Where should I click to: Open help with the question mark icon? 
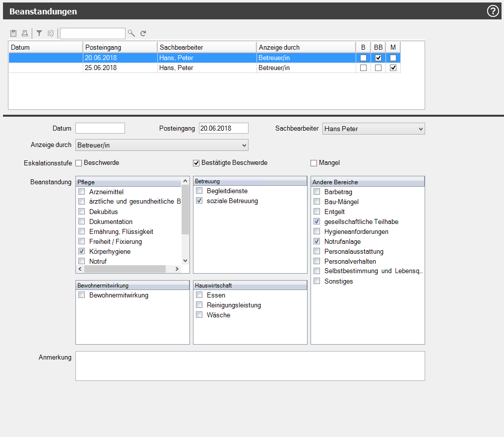[493, 11]
